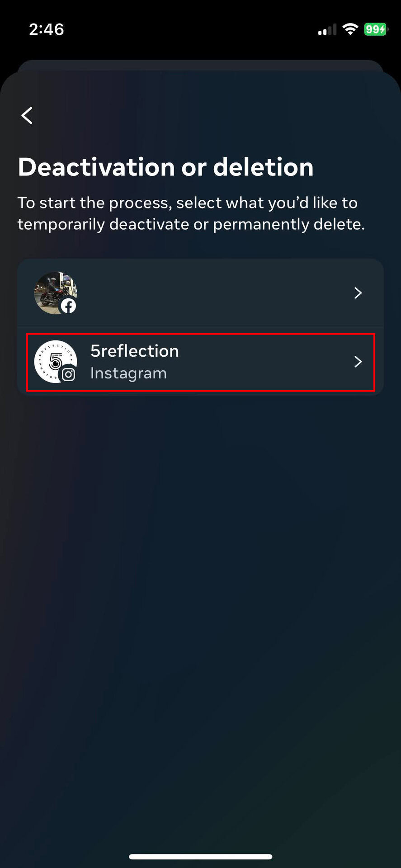Viewport: 401px width, 868px height.
Task: Select the motorcycle profile picture thumbnail
Action: (x=52, y=289)
